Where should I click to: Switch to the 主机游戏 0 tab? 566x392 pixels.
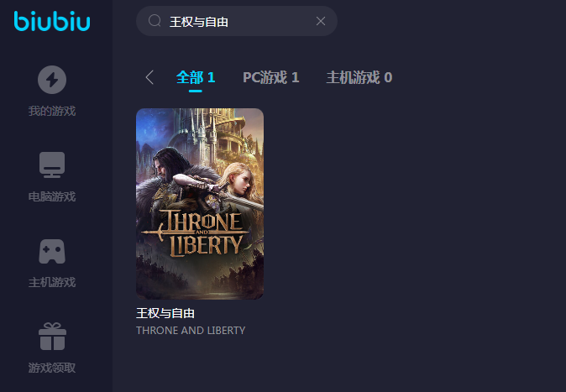pos(359,77)
